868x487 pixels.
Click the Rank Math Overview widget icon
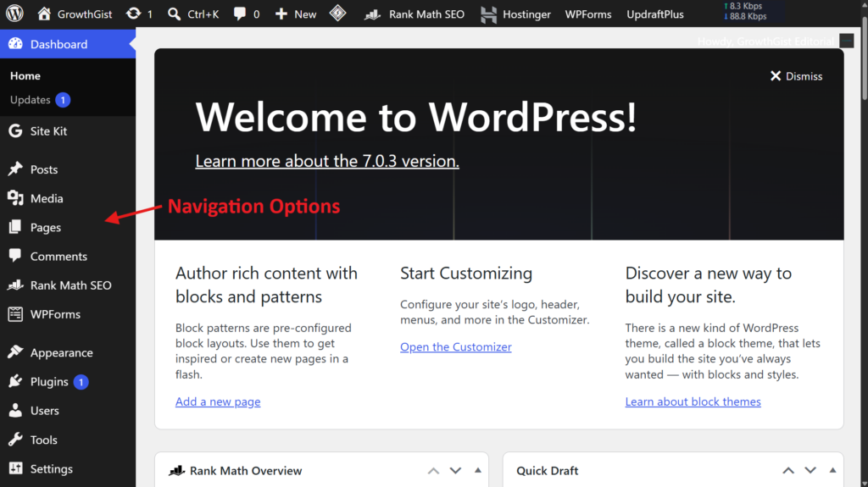176,470
